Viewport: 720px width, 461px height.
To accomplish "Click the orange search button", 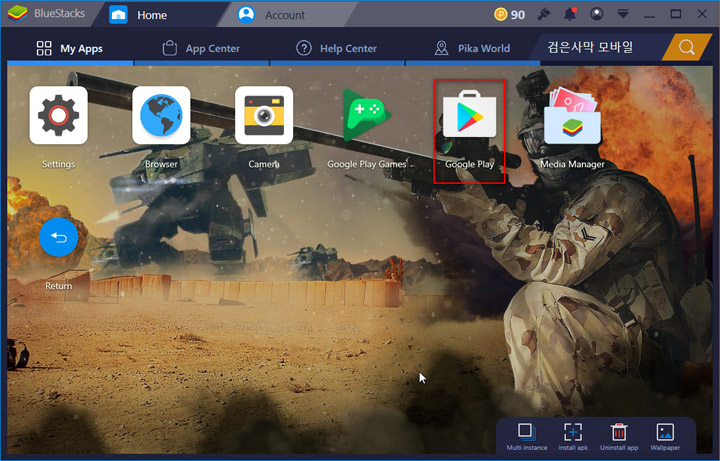I will (x=687, y=47).
